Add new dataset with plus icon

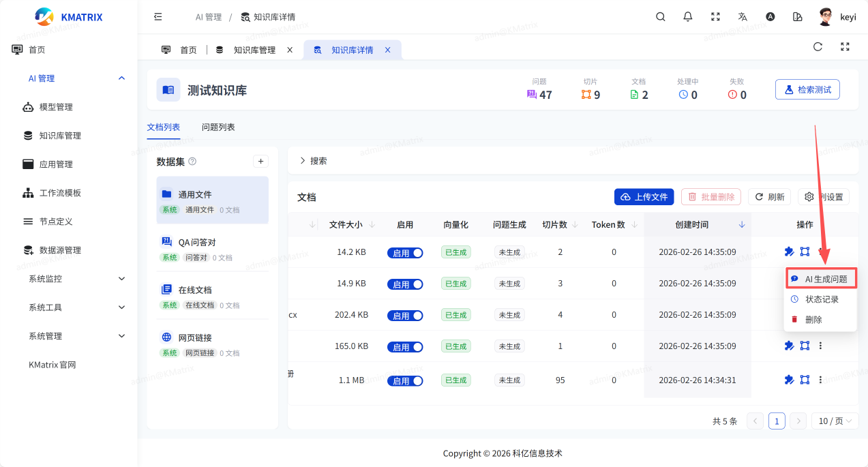point(260,162)
